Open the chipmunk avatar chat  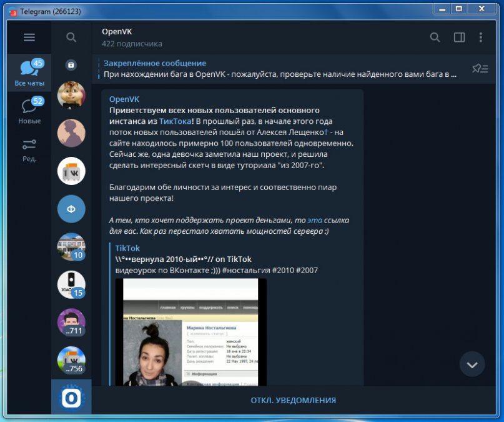pyautogui.click(x=71, y=95)
